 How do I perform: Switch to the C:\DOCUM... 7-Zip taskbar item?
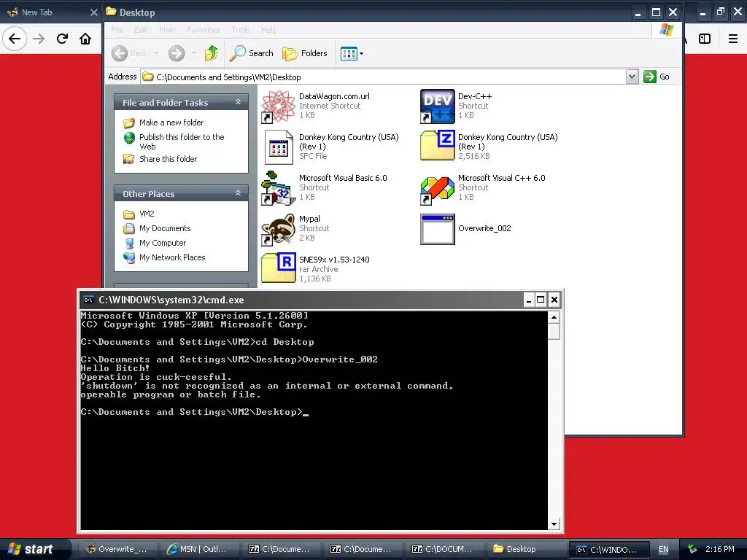443,549
